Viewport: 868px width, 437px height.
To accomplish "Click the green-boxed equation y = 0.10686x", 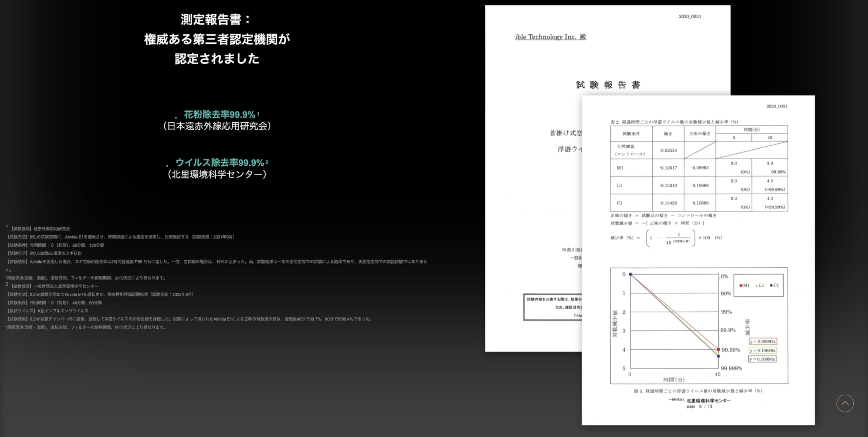I will click(x=763, y=350).
